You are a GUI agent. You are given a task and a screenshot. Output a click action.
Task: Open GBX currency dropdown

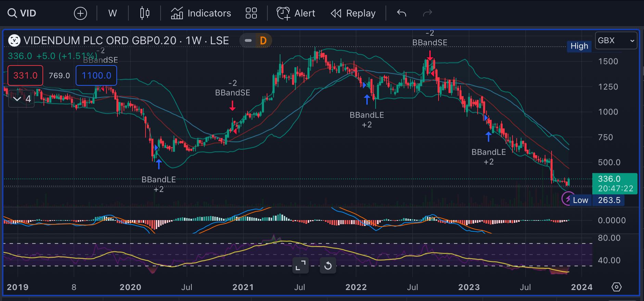pyautogui.click(x=616, y=40)
